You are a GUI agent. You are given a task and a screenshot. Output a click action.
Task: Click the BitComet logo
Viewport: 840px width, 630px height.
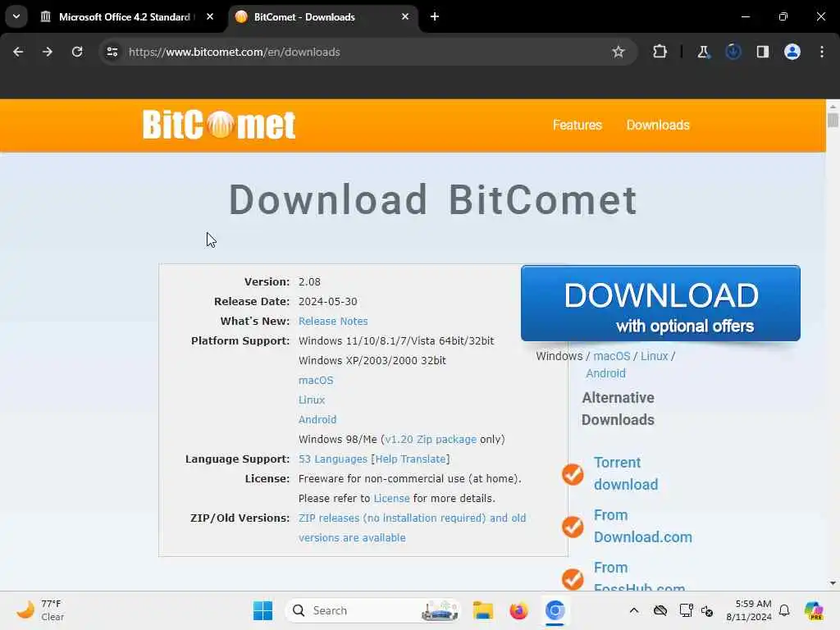[x=218, y=125]
